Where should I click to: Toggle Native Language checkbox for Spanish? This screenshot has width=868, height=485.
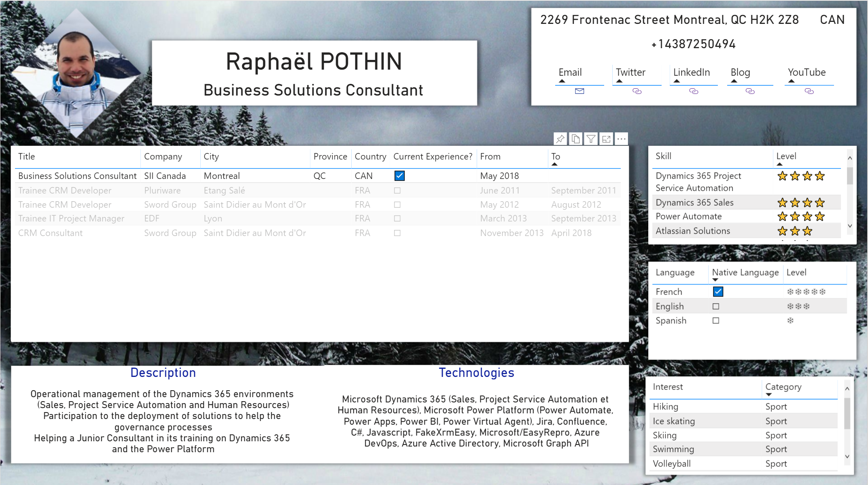716,321
